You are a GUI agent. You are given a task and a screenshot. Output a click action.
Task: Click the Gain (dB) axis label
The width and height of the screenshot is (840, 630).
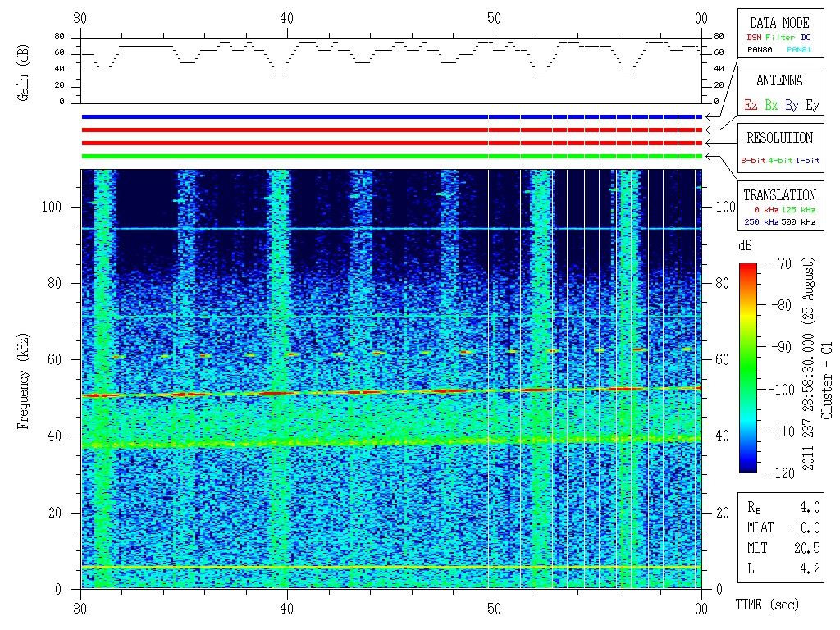[23, 72]
